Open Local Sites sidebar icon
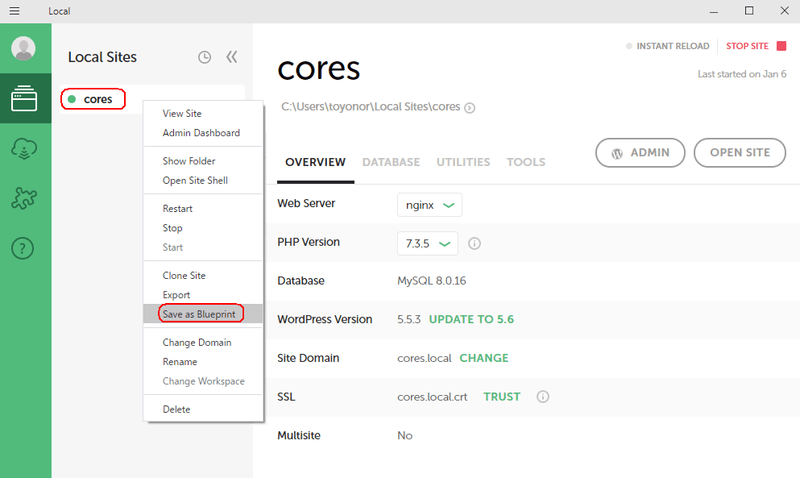Viewport: 800px width, 478px height. coord(24,98)
